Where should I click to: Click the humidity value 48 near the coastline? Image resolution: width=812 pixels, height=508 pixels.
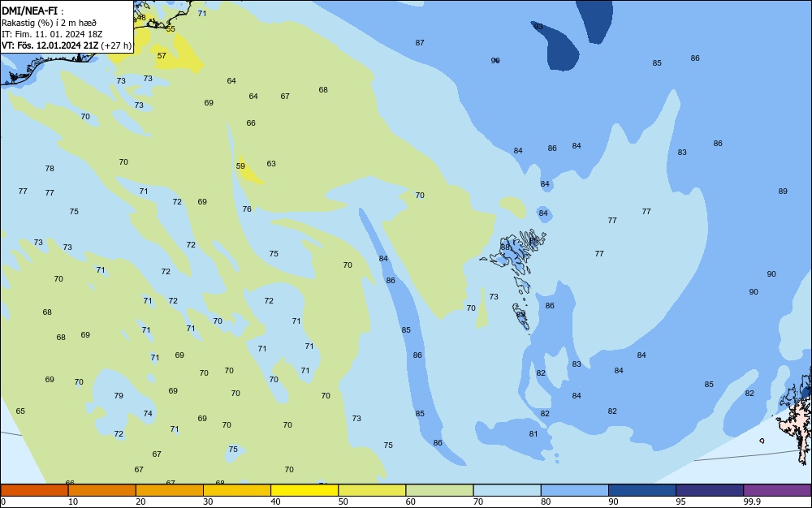click(x=141, y=18)
